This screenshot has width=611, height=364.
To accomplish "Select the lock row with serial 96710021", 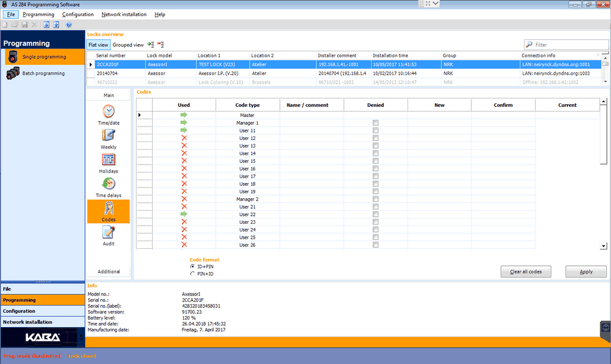I will (344, 82).
